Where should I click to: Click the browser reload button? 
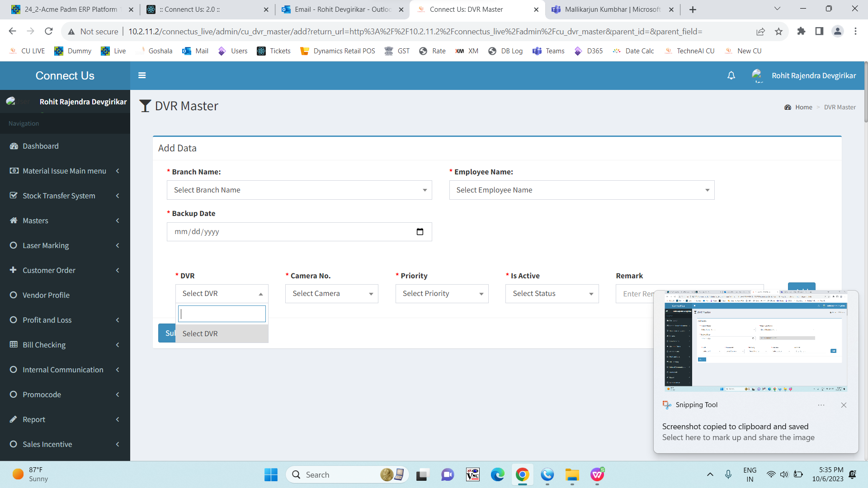[x=49, y=31]
